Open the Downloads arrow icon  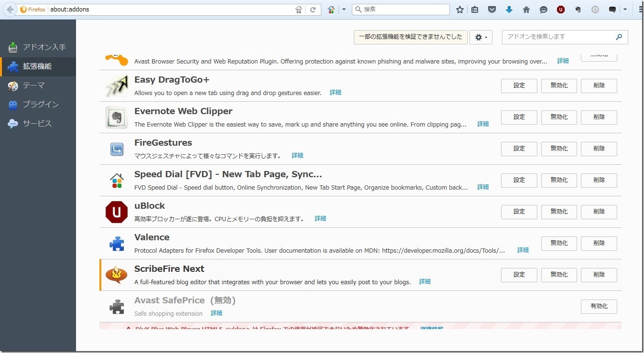(509, 10)
